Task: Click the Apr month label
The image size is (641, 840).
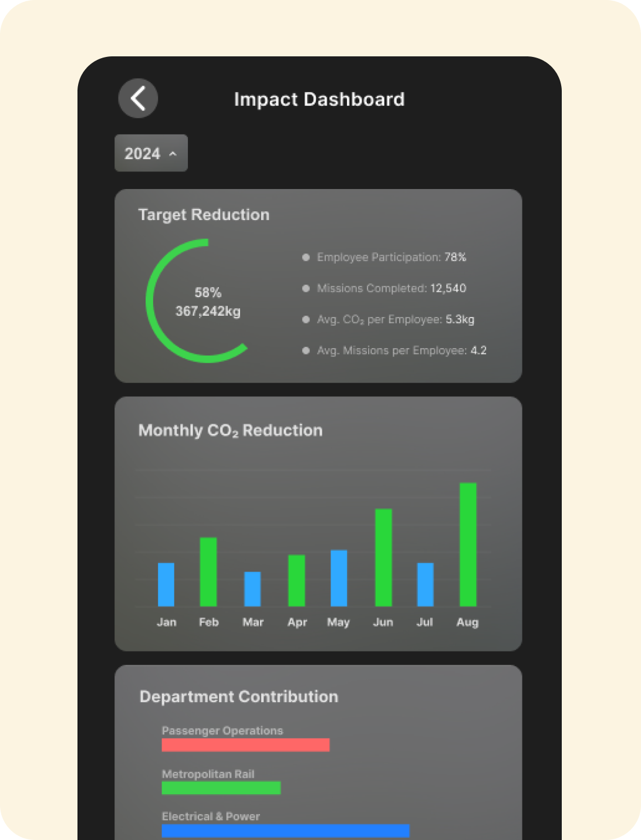Action: point(297,623)
